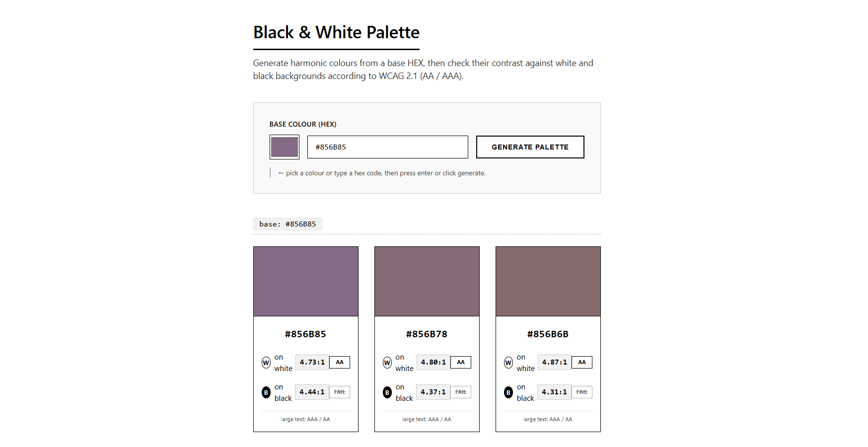Image resolution: width=868 pixels, height=447 pixels.
Task: Toggle the FAIL badge on #856B85 card
Action: tap(340, 392)
